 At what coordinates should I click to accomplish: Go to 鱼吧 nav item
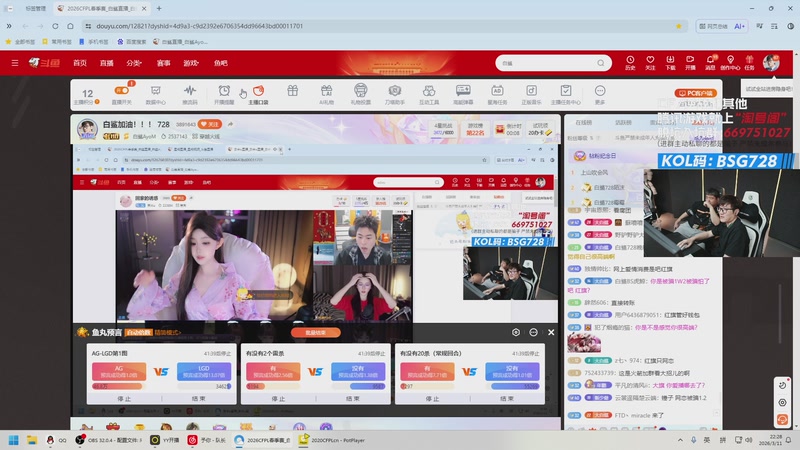pyautogui.click(x=220, y=63)
